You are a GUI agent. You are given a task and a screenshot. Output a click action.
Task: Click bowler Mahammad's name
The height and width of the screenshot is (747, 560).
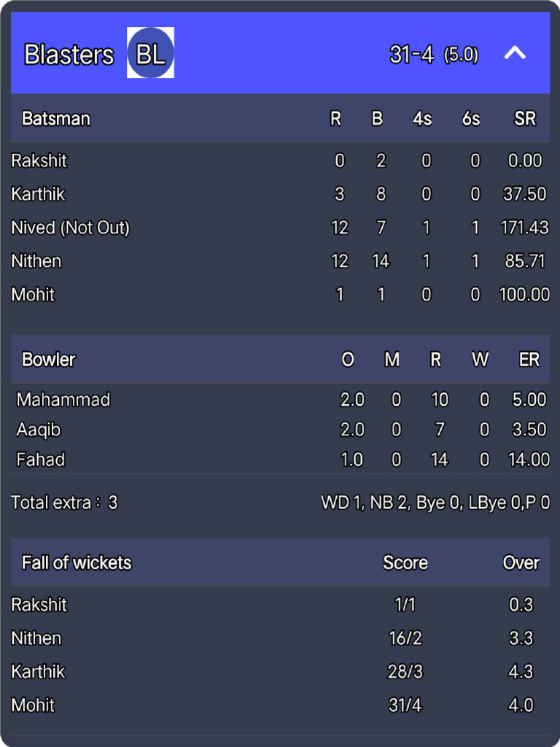[x=63, y=400]
